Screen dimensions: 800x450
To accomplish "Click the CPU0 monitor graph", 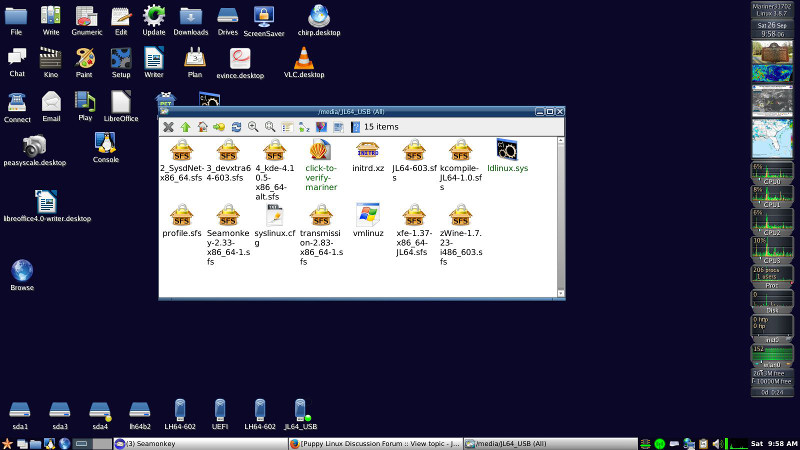I will click(772, 173).
